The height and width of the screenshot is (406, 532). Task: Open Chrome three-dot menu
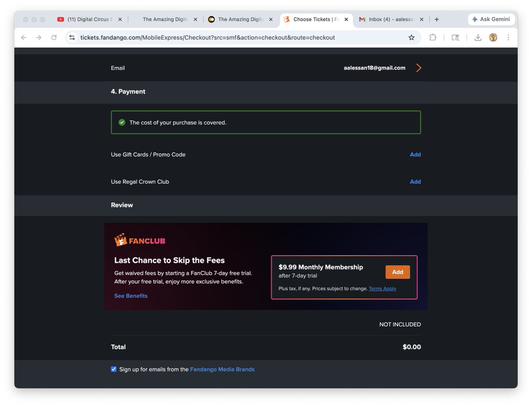(508, 38)
